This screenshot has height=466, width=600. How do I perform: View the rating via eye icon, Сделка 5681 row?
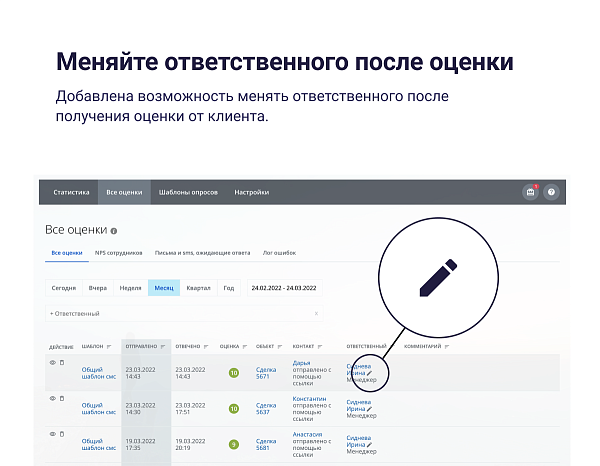click(x=53, y=434)
